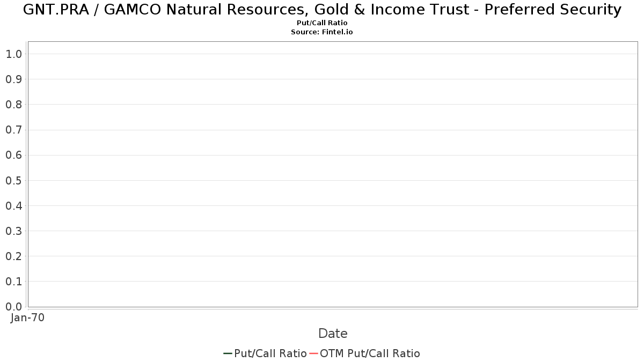The height and width of the screenshot is (362, 644).
Task: Click the Put/Call Ratio legend entry
Action: 265,353
